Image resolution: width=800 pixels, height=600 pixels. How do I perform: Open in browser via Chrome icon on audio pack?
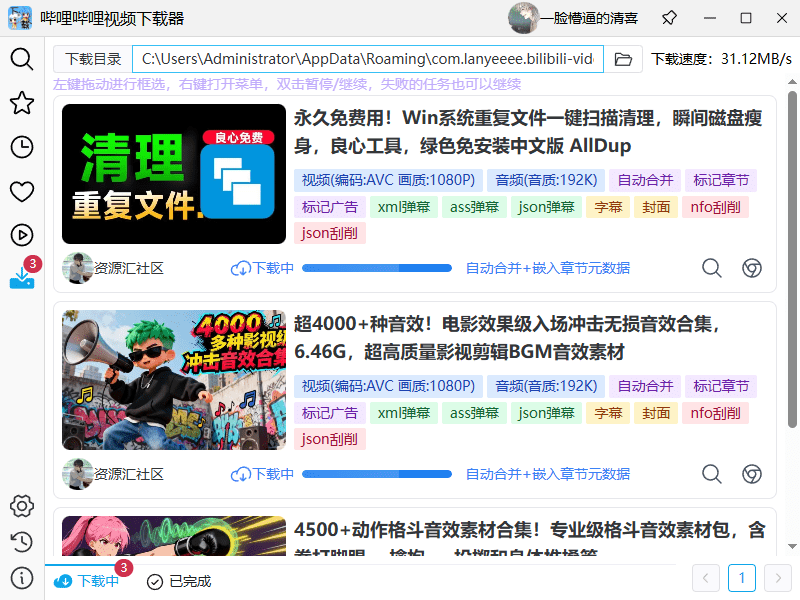[751, 474]
